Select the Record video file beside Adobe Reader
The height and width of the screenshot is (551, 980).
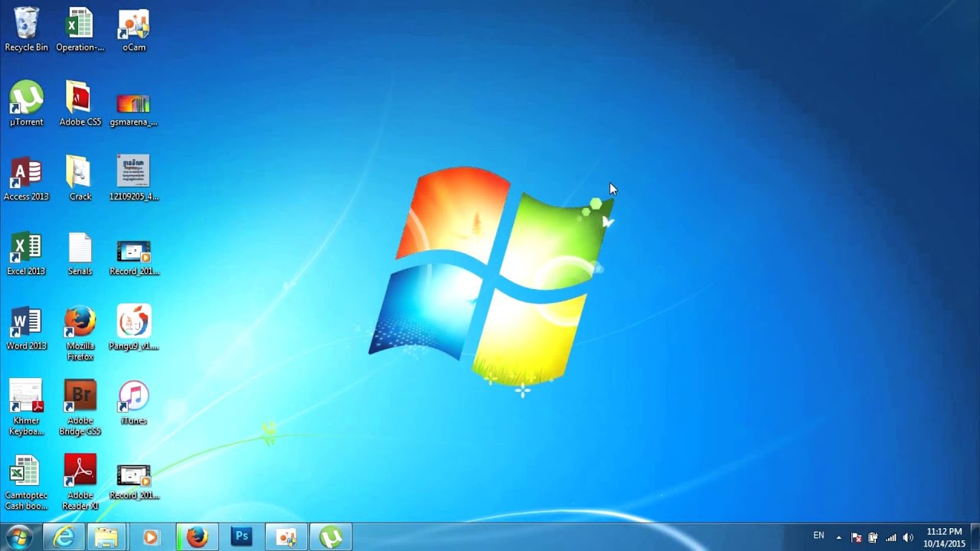134,482
